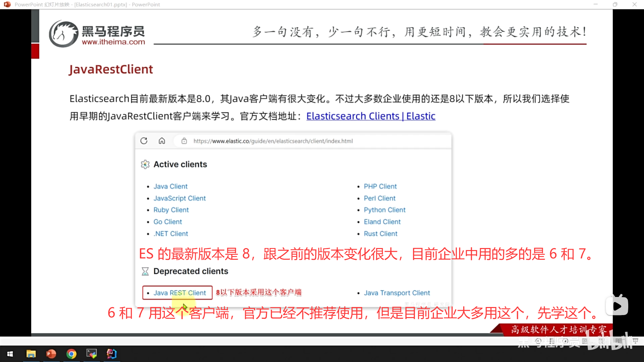
Task: Open IntelliJ IDEA from taskbar
Action: 111,354
